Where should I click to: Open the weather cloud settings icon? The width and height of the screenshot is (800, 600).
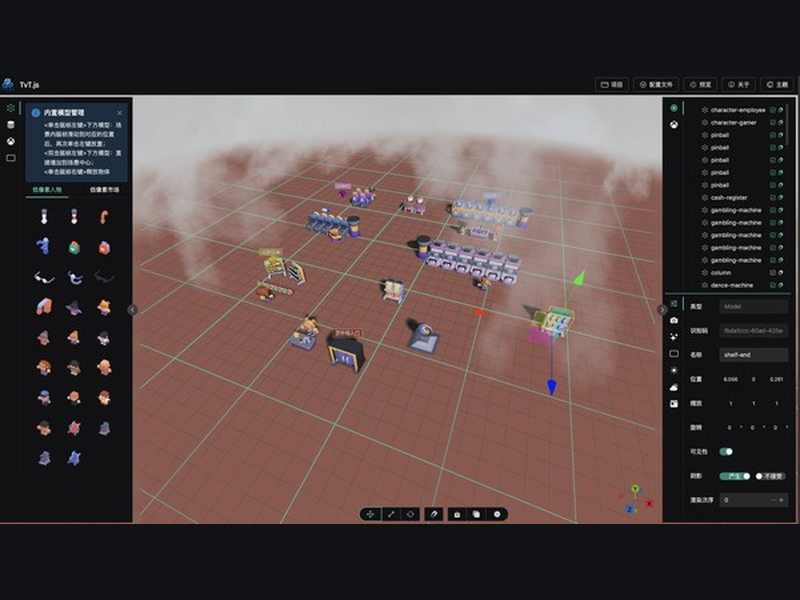pyautogui.click(x=674, y=387)
